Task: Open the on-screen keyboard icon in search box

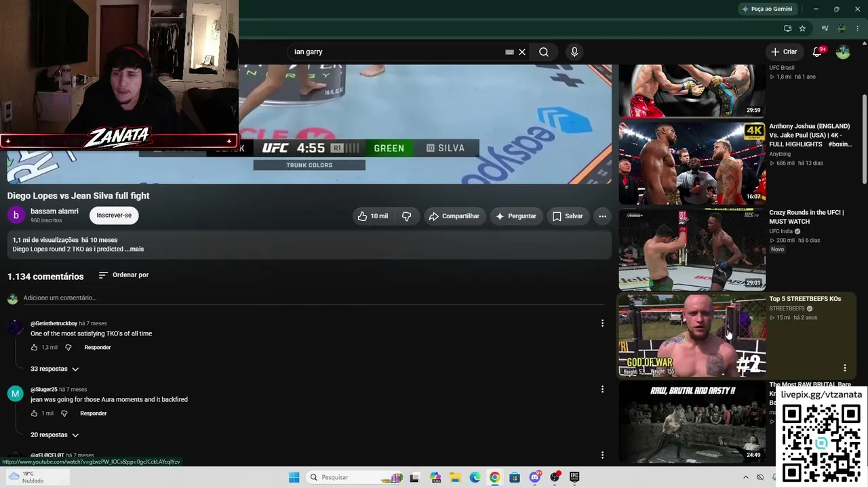Action: pos(509,52)
